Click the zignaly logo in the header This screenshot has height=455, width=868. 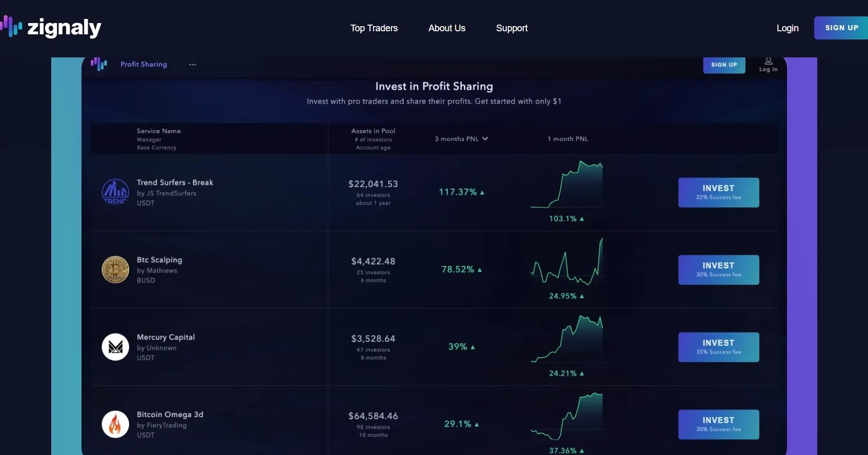(x=51, y=27)
